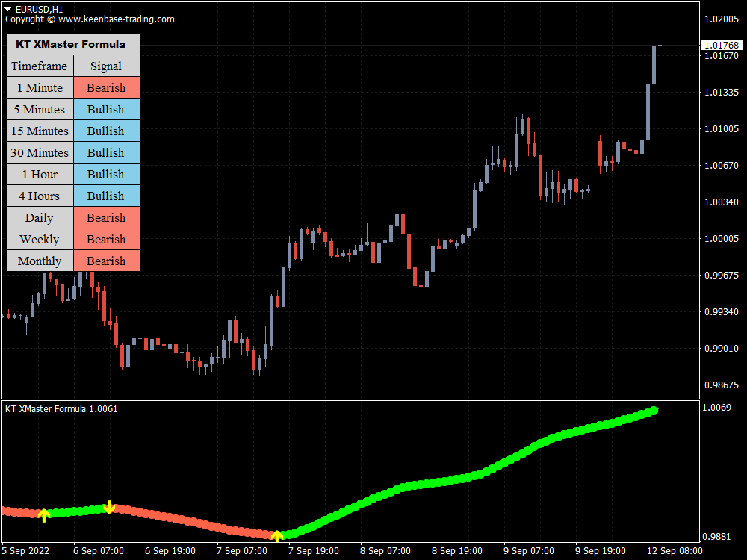Click the indicator scale value 0.9881
The height and width of the screenshot is (560, 747).
click(717, 537)
